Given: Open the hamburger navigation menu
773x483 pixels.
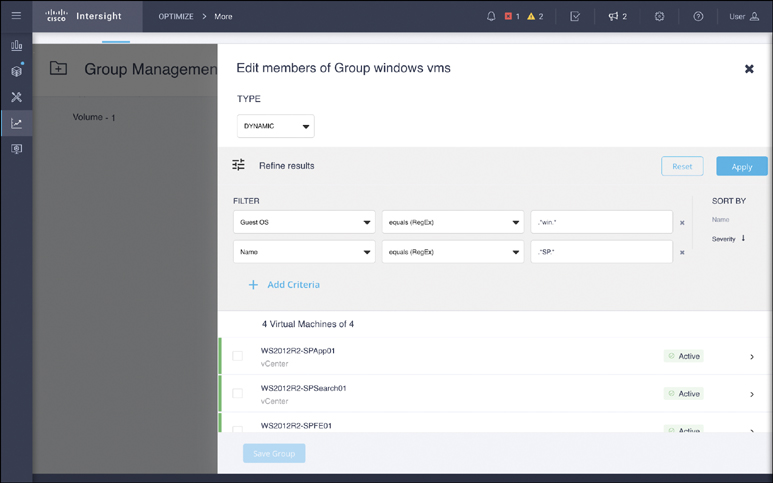Looking at the screenshot, I should pyautogui.click(x=16, y=16).
